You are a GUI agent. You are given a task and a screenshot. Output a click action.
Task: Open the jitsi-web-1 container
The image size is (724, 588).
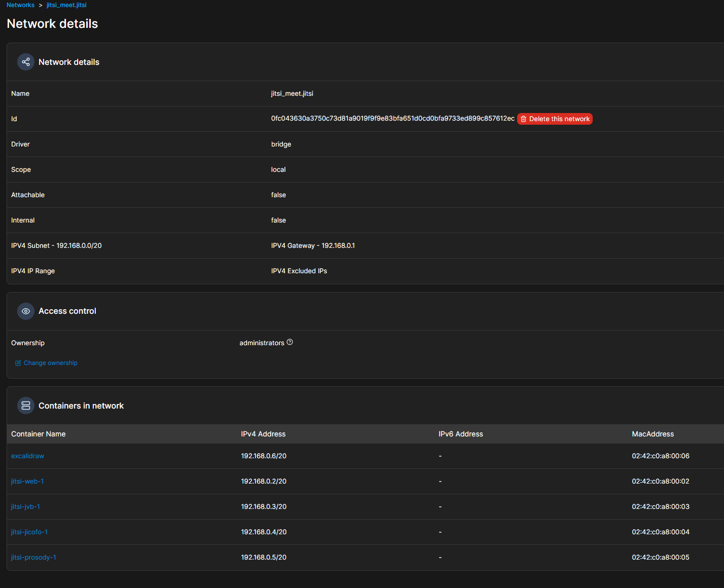coord(27,482)
